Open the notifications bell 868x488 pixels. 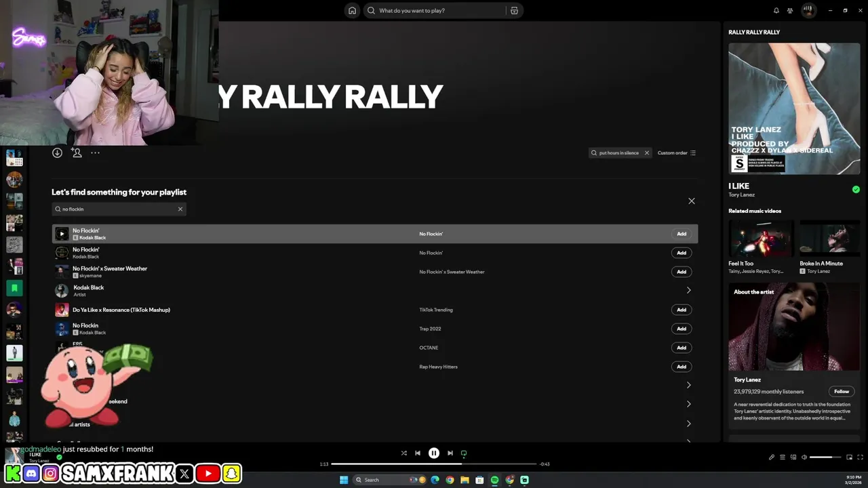point(776,10)
